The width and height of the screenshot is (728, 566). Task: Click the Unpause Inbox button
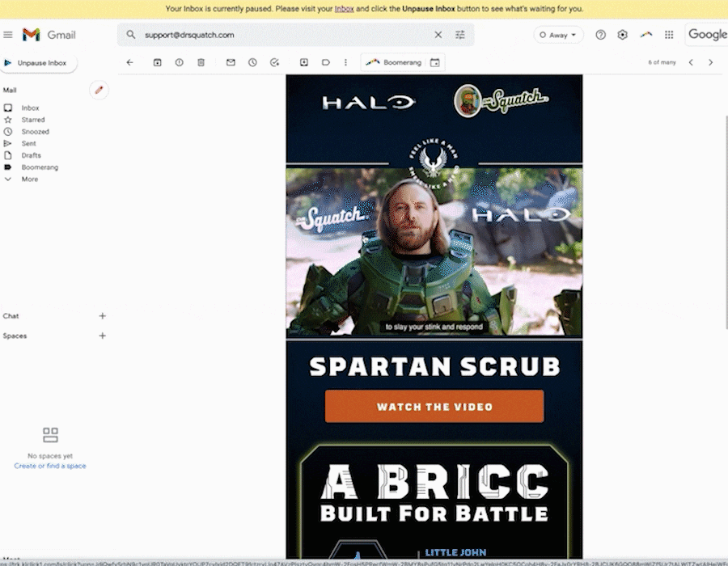pyautogui.click(x=37, y=63)
